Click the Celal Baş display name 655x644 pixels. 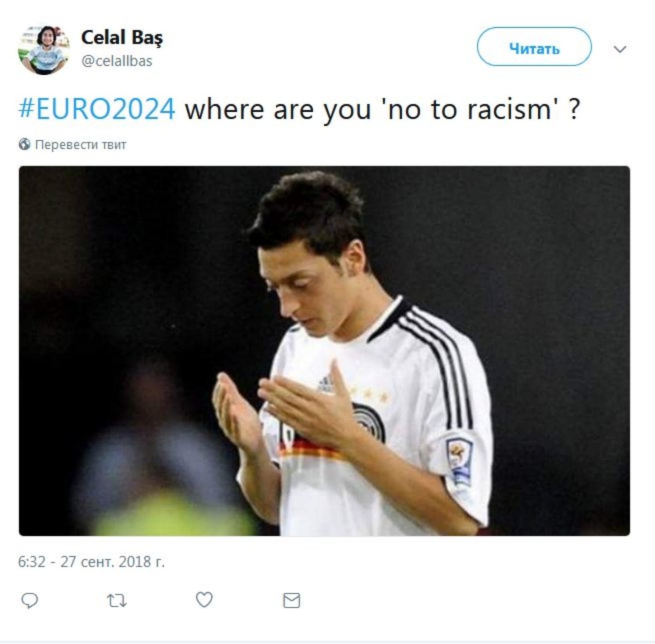pyautogui.click(x=122, y=38)
